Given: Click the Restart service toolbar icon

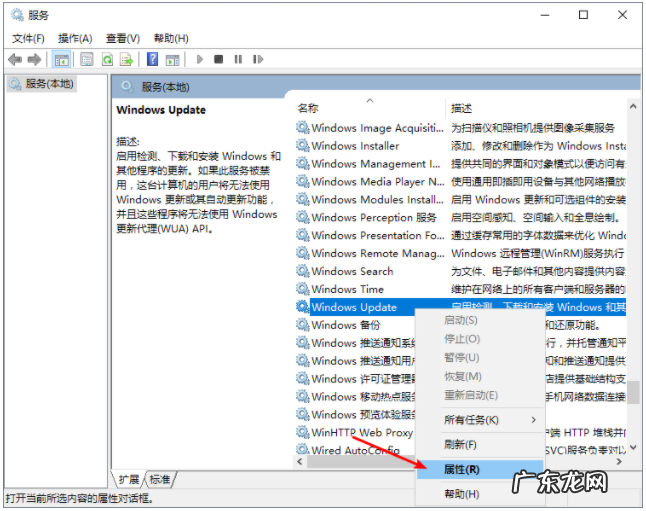Looking at the screenshot, I should [258, 59].
